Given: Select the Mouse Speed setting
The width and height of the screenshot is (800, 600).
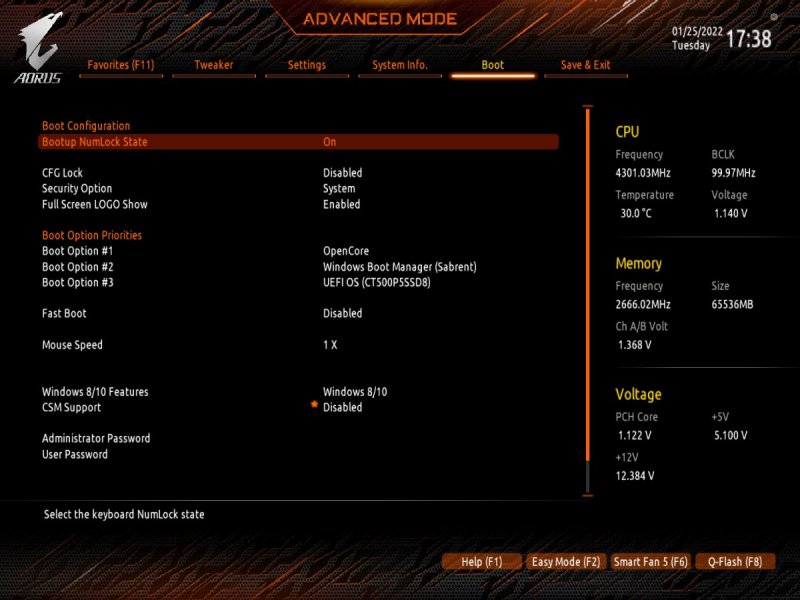Looking at the screenshot, I should coord(72,345).
